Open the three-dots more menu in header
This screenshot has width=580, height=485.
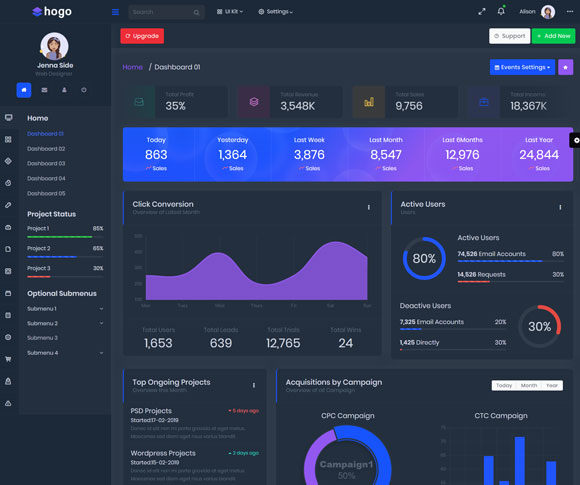570,11
